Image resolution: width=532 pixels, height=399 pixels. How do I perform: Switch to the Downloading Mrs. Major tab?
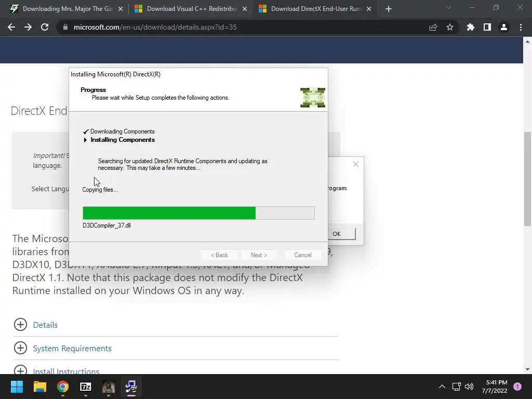coord(67,9)
